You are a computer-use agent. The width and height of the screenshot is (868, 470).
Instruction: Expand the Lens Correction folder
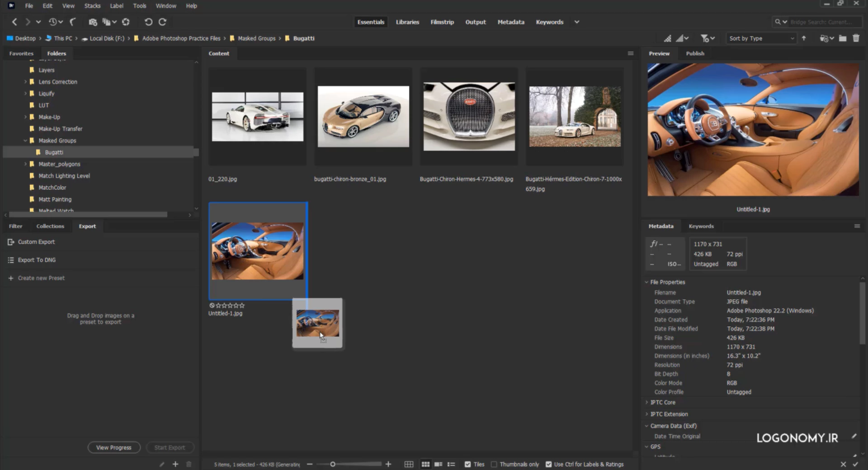[x=25, y=82]
